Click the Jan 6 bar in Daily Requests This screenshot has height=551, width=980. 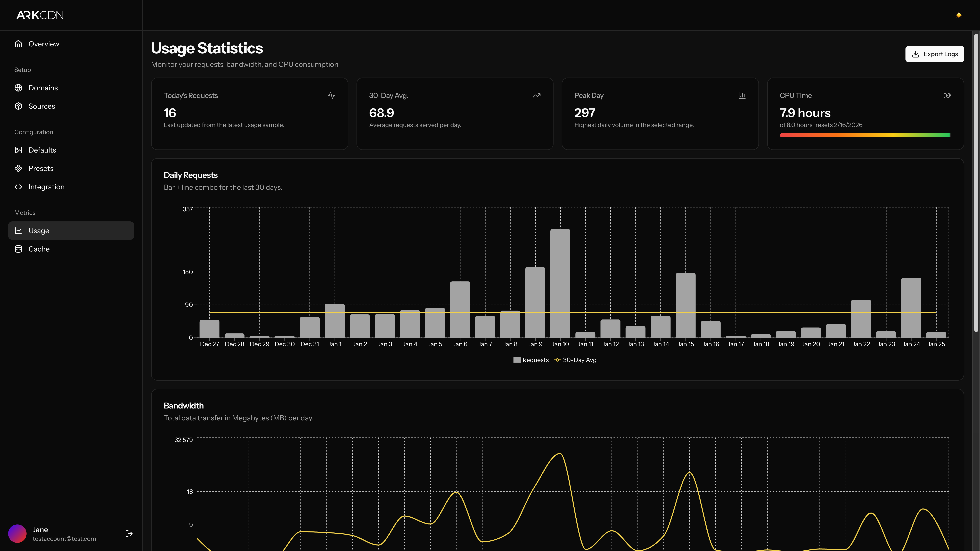(460, 310)
